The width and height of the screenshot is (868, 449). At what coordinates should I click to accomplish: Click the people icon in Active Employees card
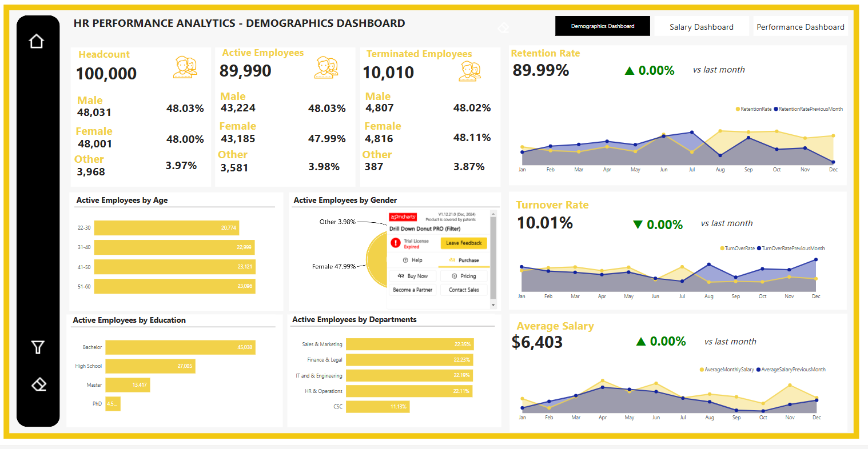click(327, 67)
